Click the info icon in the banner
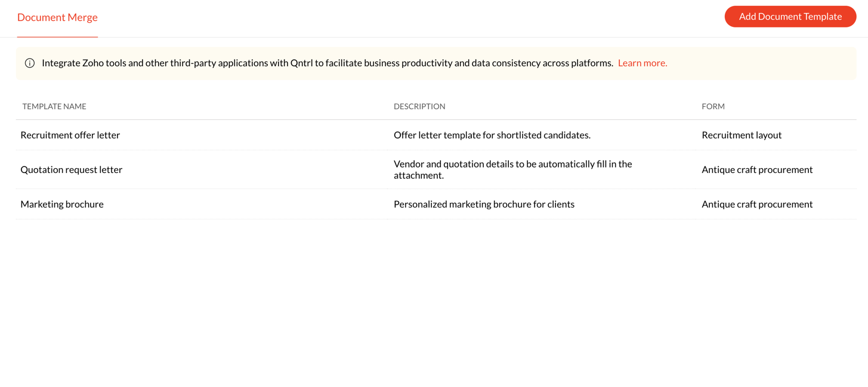Screen dimensions: 868x387 tap(30, 63)
